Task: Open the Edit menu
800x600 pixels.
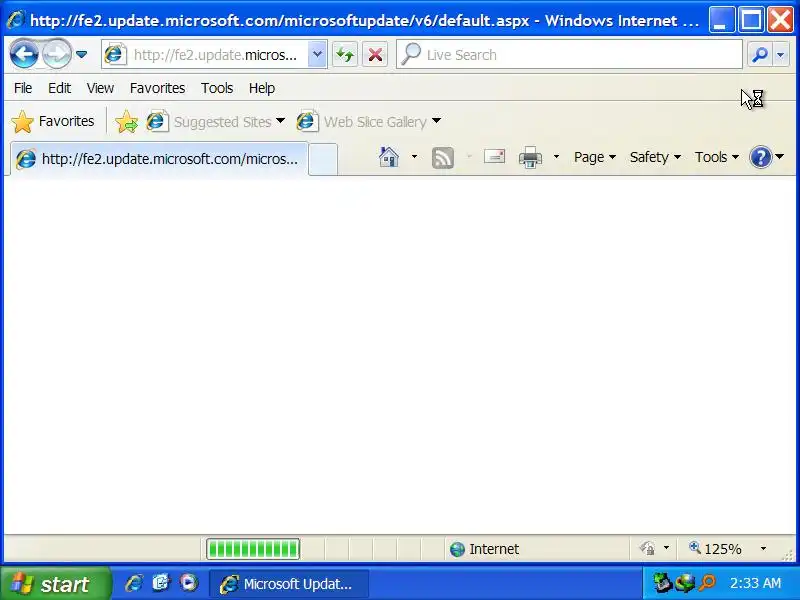Action: point(59,88)
